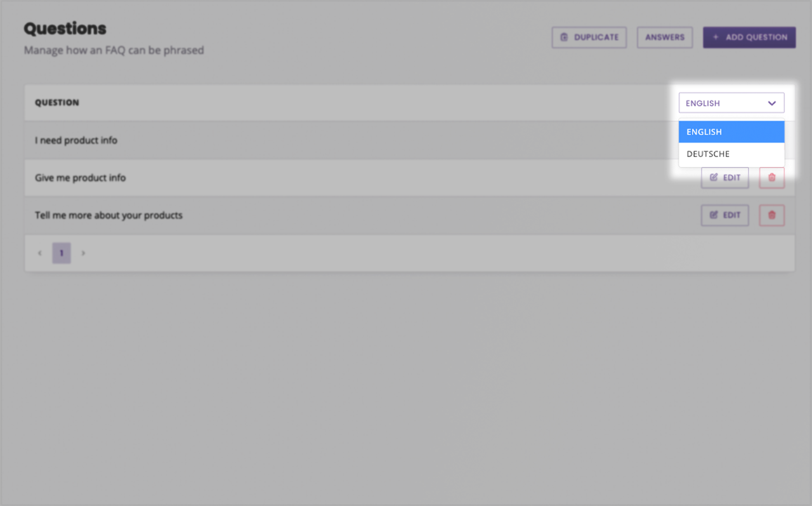The height and width of the screenshot is (506, 812).
Task: Delete the "Give me product info" question
Action: 772,178
